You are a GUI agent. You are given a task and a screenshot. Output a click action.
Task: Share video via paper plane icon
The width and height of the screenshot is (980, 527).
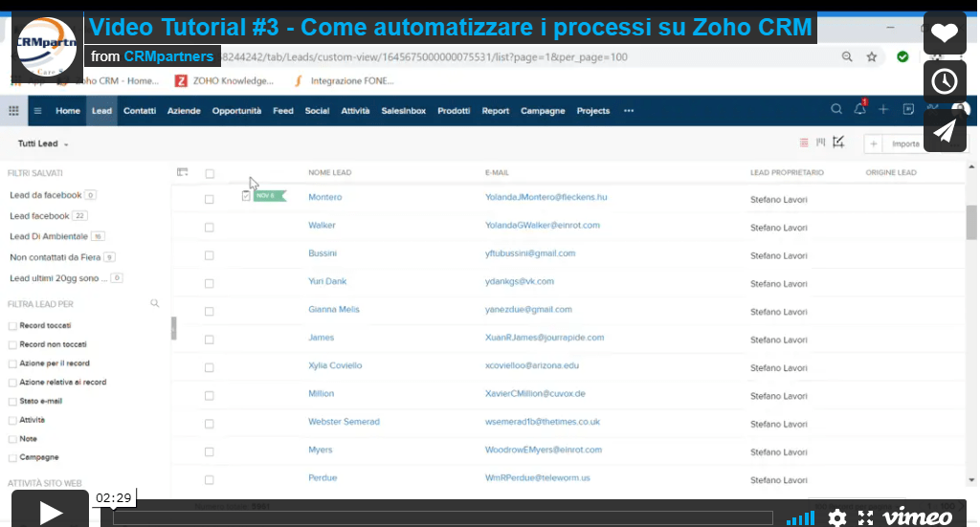945,130
